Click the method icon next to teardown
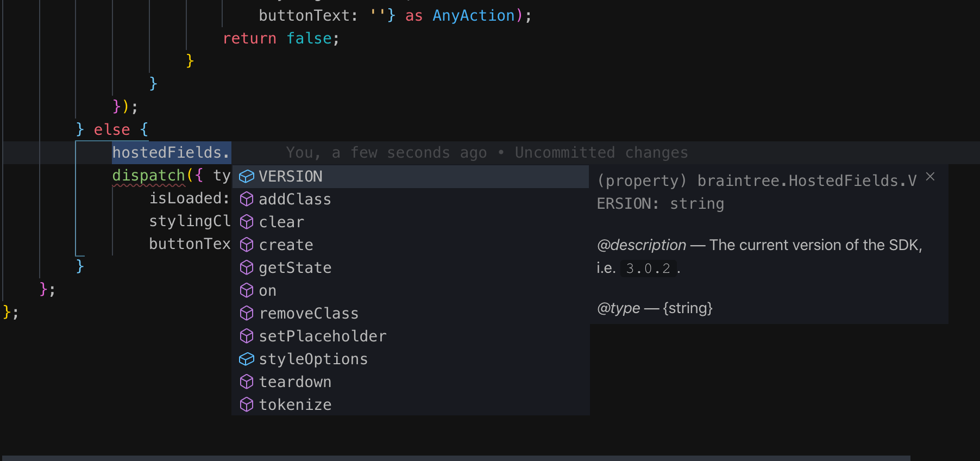 click(x=247, y=382)
